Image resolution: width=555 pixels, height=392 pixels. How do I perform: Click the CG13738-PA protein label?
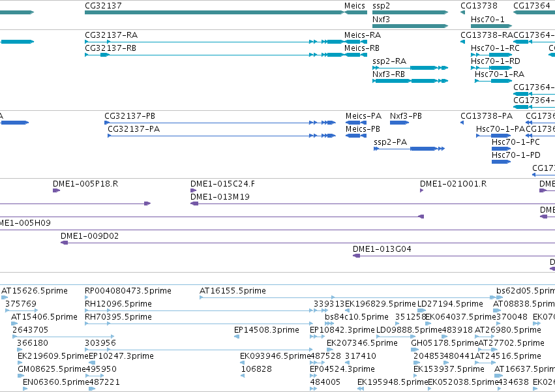pos(487,116)
